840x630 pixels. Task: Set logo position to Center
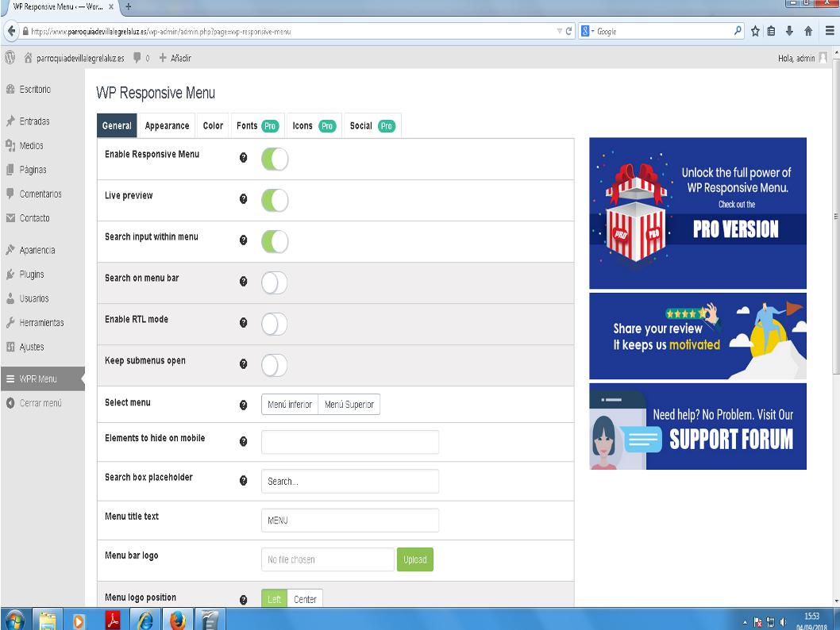pos(305,599)
